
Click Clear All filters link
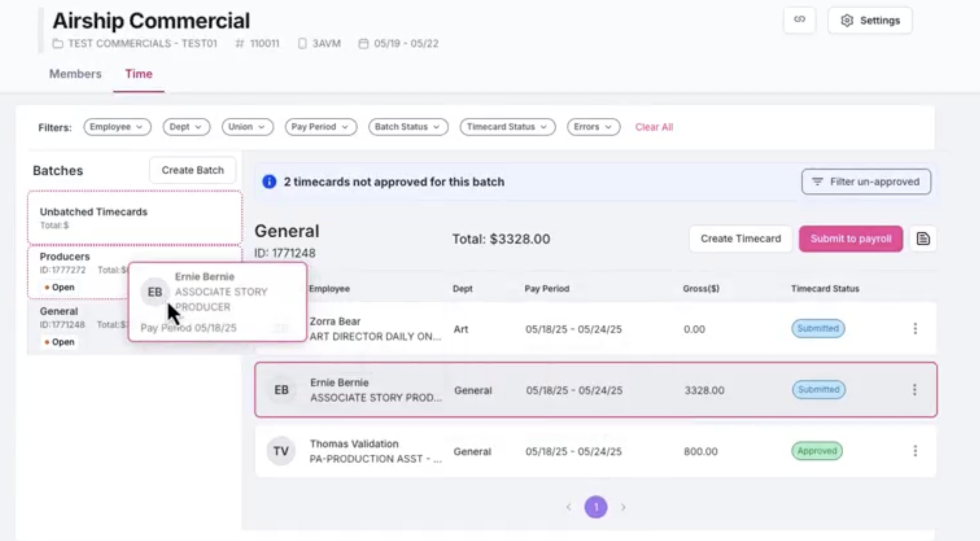point(654,127)
